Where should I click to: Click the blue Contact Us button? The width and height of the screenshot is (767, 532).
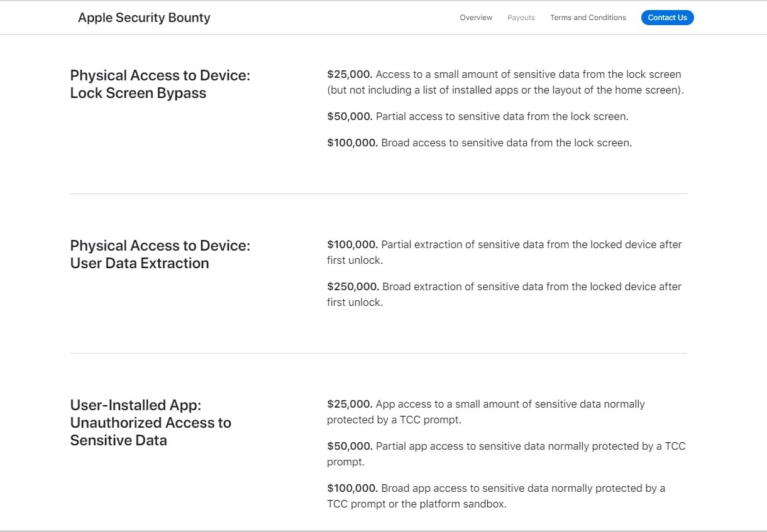[x=667, y=18]
